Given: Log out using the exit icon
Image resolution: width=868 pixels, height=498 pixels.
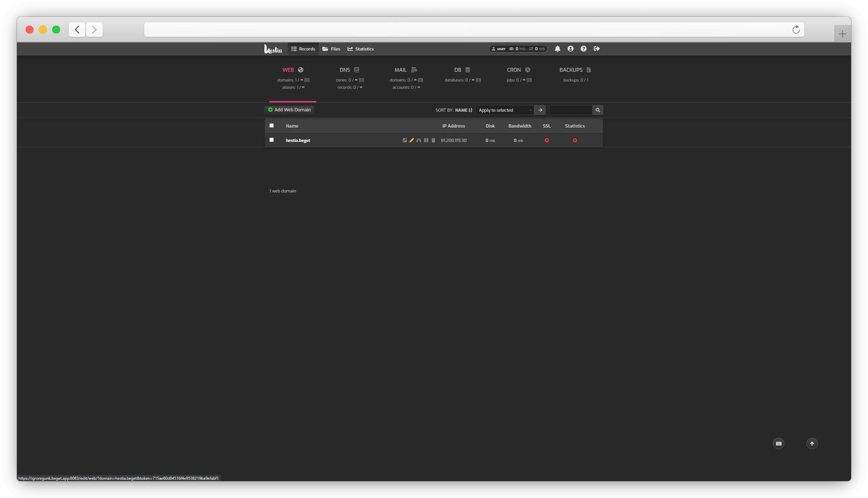Looking at the screenshot, I should click(597, 49).
